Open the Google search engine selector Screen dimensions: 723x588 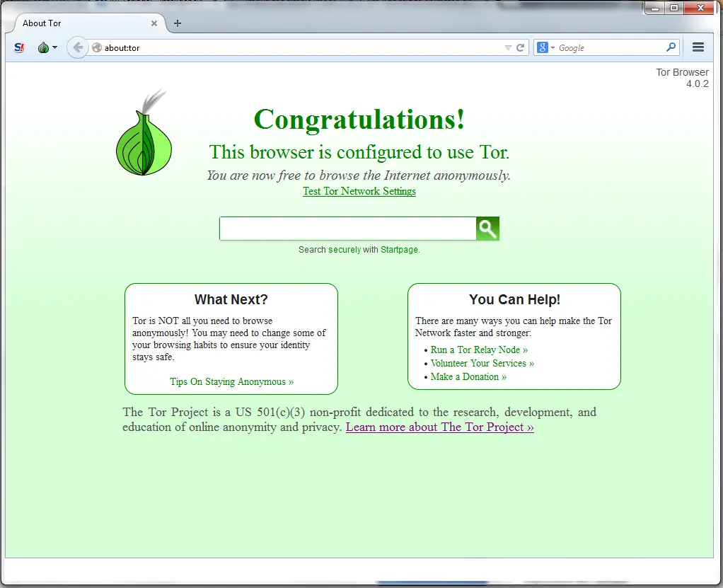click(545, 47)
